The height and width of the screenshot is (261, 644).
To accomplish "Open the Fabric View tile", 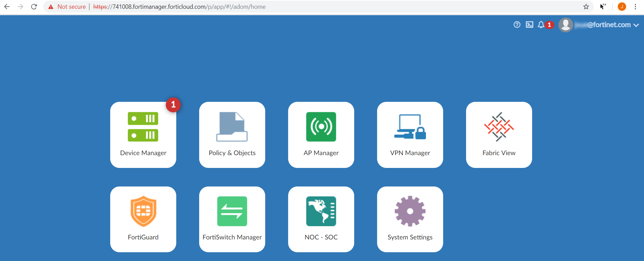I will pos(499,135).
